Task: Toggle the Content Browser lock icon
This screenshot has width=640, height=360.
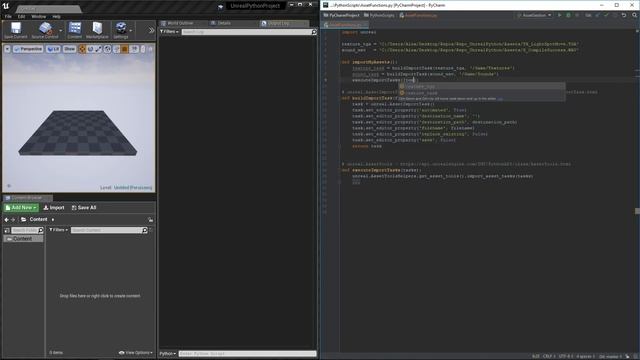Action: 151,220
